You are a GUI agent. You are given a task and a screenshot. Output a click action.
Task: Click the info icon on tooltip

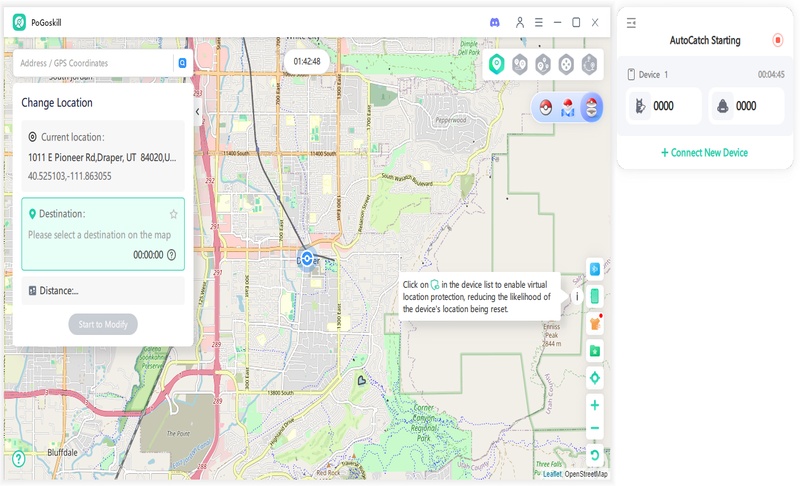click(x=576, y=296)
